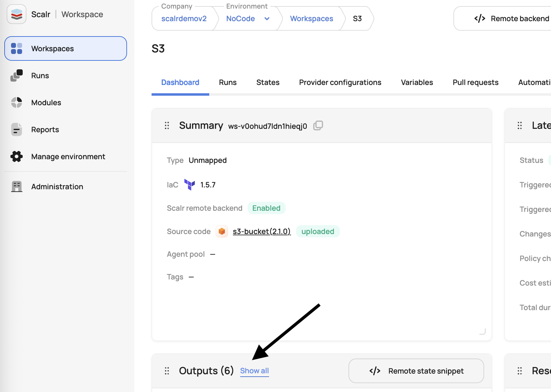Click the Enabled remote backend badge
The height and width of the screenshot is (392, 551).
coord(266,208)
